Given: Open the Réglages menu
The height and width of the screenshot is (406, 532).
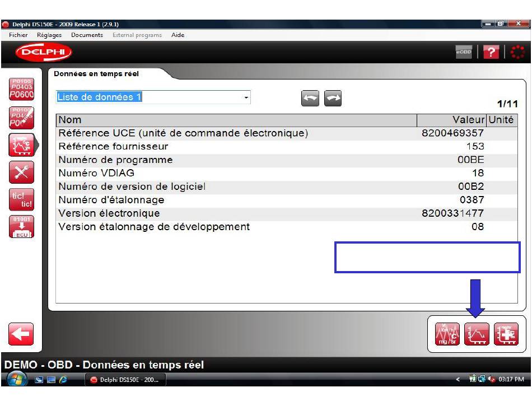Looking at the screenshot, I should pyautogui.click(x=49, y=35).
